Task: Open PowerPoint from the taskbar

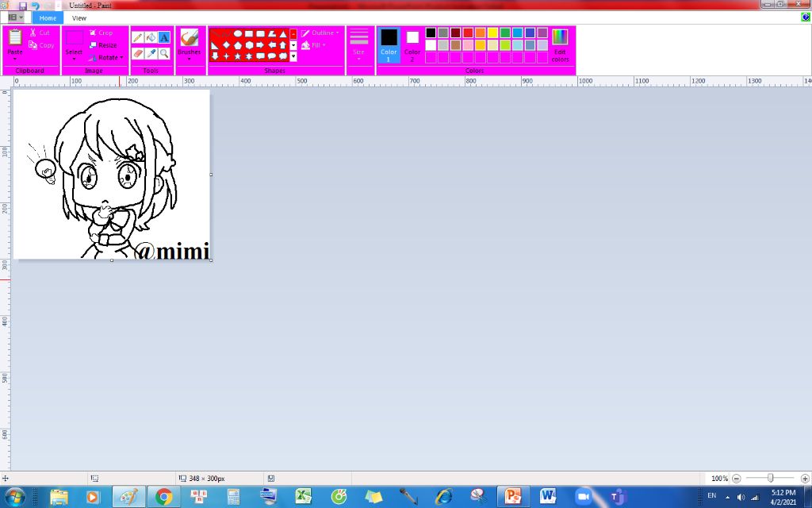Action: [513, 497]
